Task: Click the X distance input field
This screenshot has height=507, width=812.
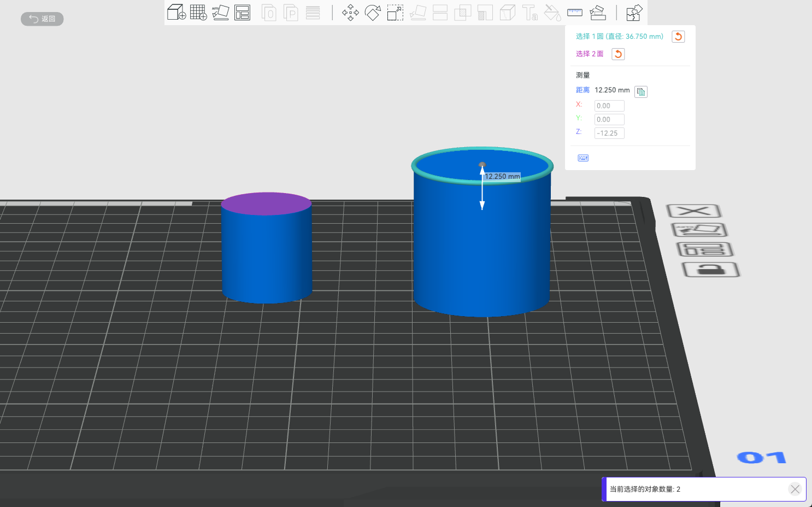Action: [x=609, y=106]
